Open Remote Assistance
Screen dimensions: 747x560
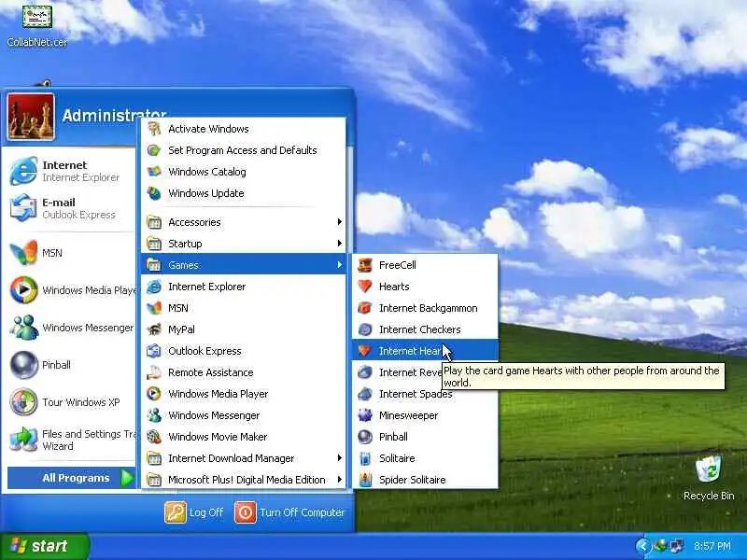[243, 372]
